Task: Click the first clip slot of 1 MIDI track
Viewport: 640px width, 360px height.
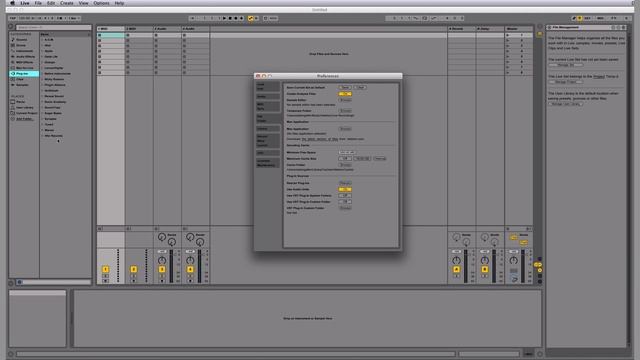Action: (x=111, y=36)
